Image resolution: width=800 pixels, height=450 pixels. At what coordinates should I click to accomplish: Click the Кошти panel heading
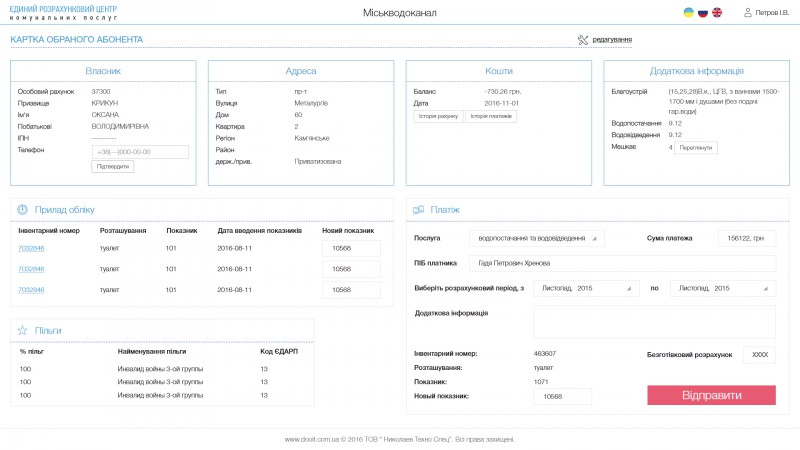coord(498,71)
